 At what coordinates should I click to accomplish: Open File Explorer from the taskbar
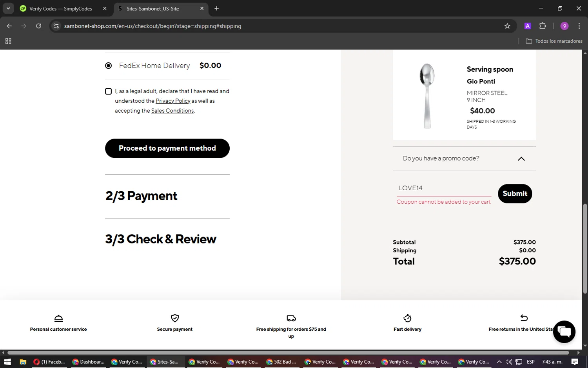[23, 362]
